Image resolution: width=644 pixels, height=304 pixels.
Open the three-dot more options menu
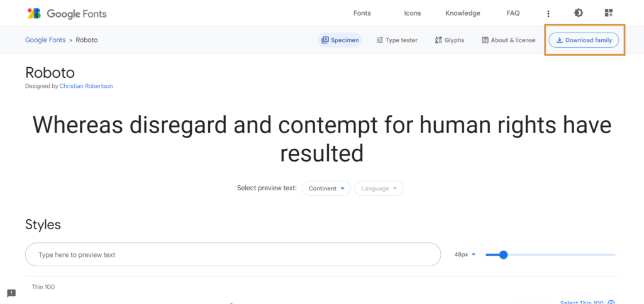[548, 14]
